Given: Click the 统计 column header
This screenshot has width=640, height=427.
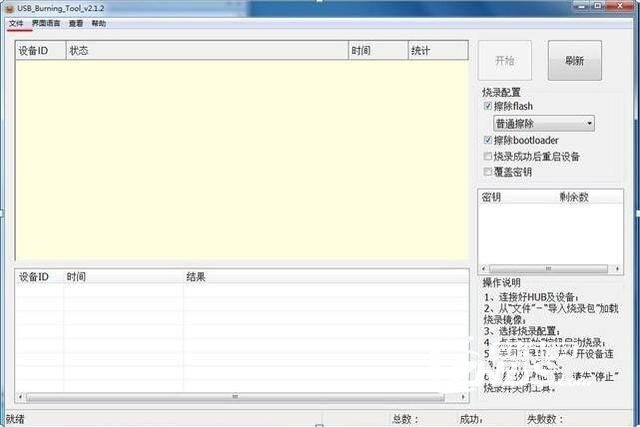Looking at the screenshot, I should (438, 51).
